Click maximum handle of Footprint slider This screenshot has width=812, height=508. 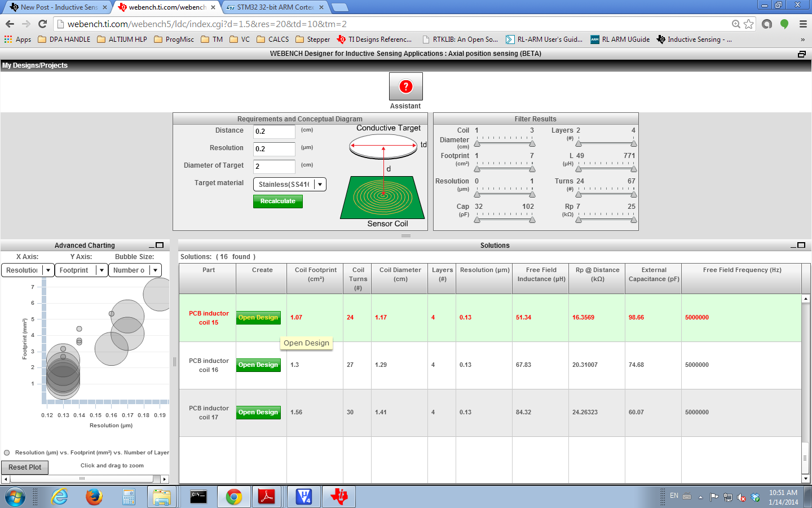point(532,169)
